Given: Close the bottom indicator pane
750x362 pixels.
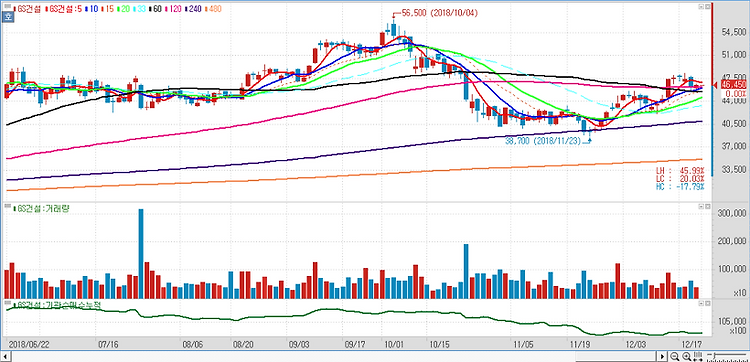Looking at the screenshot, I should coord(707,303).
